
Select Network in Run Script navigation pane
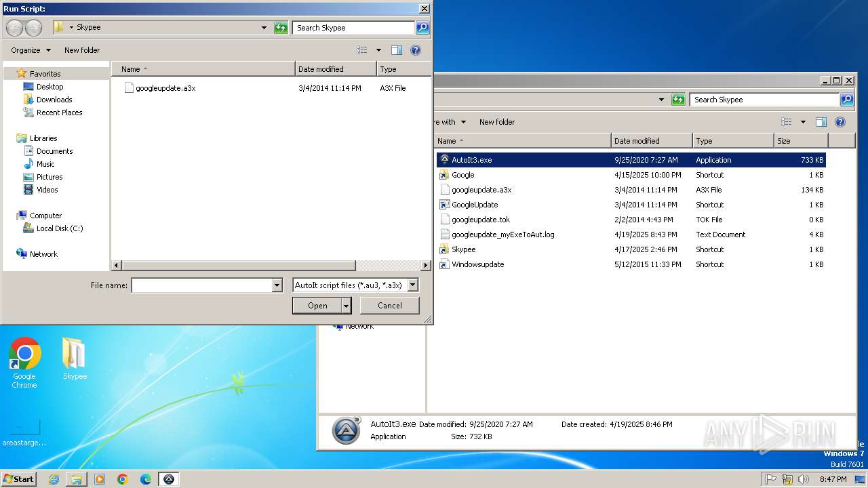(43, 254)
